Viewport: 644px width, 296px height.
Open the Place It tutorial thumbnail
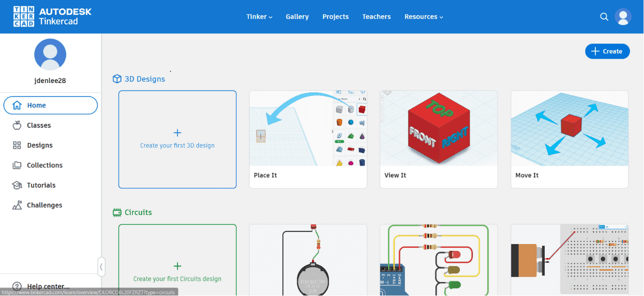pyautogui.click(x=308, y=128)
